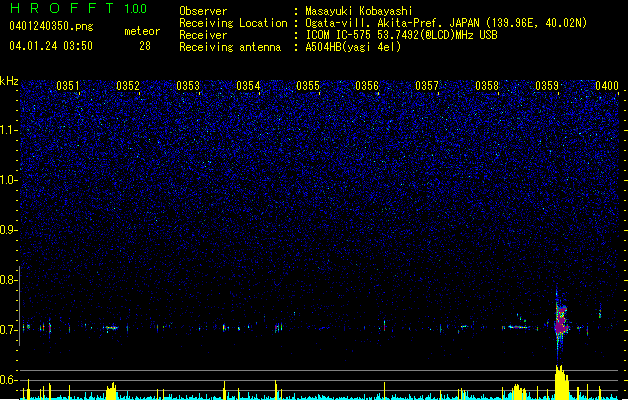Click the strong purple meteor echo near 0359
This screenshot has height=400, width=629.
click(x=562, y=320)
